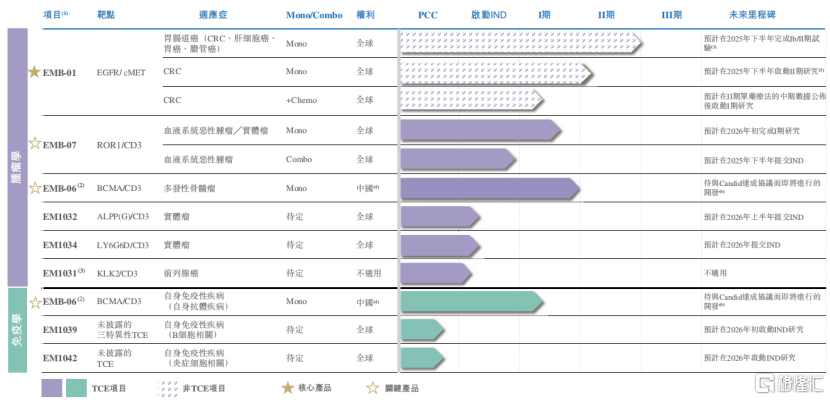This screenshot has width=830, height=400.
Task: Click the purple bar for EMB-07 Combo row
Action: [x=458, y=159]
